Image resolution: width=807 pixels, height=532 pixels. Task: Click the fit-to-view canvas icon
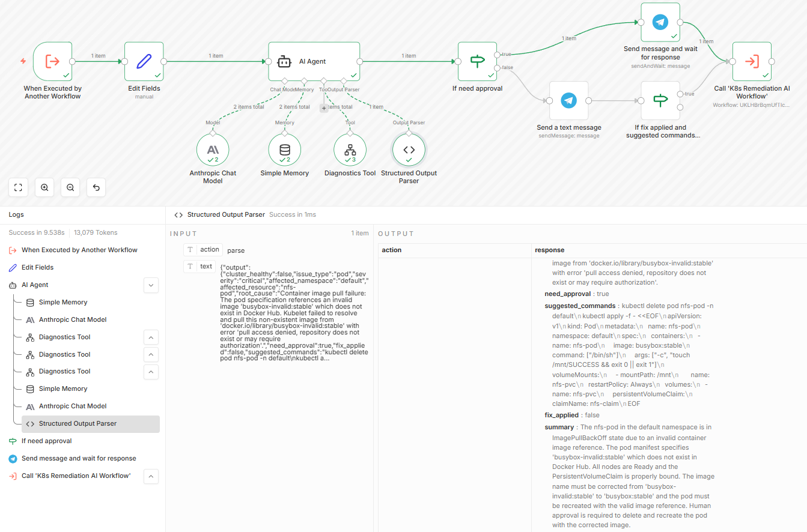pyautogui.click(x=18, y=187)
